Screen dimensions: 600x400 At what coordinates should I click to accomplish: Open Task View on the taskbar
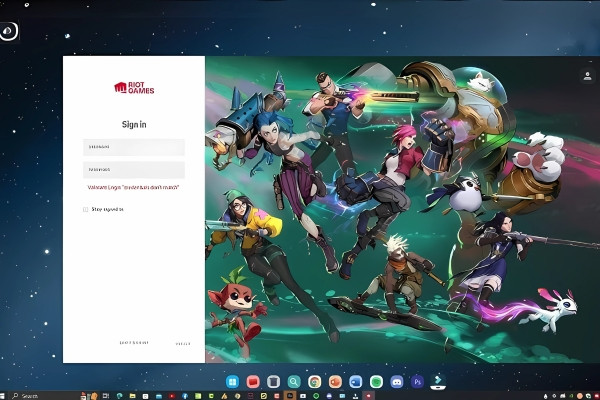[x=106, y=396]
